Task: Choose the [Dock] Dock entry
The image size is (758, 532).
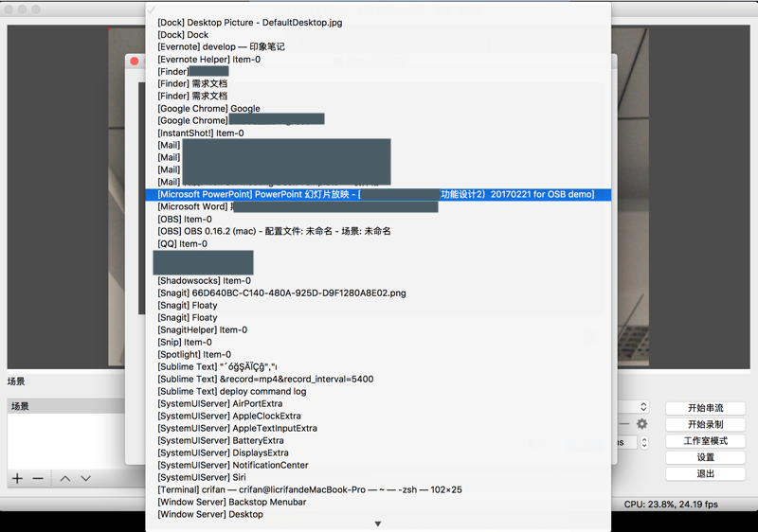Action: click(378, 35)
